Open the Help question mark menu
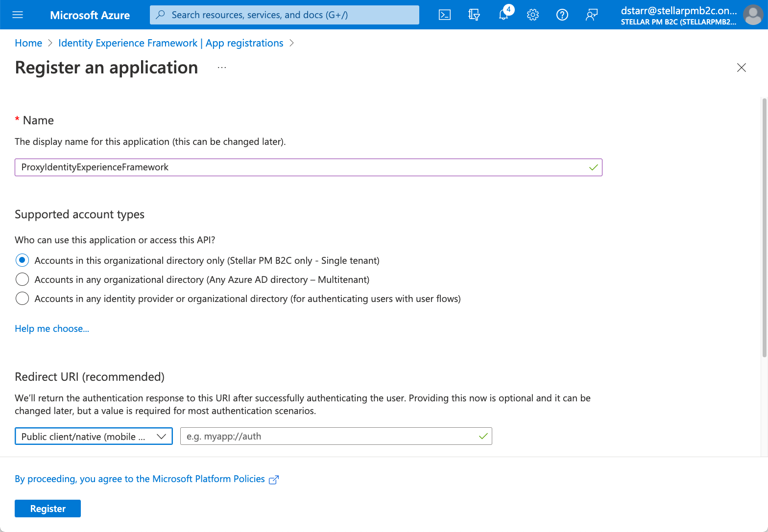Image resolution: width=768 pixels, height=532 pixels. click(x=562, y=15)
